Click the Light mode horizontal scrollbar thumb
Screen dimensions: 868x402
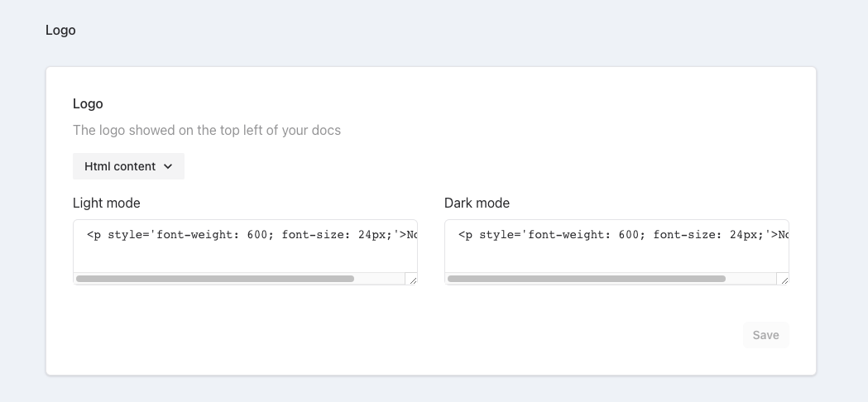[x=215, y=280]
